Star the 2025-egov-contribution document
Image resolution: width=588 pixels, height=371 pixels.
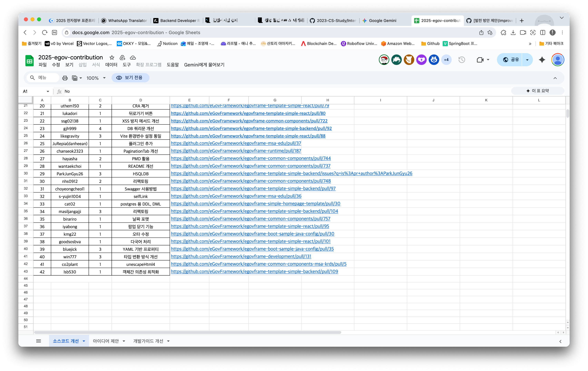pyautogui.click(x=112, y=57)
